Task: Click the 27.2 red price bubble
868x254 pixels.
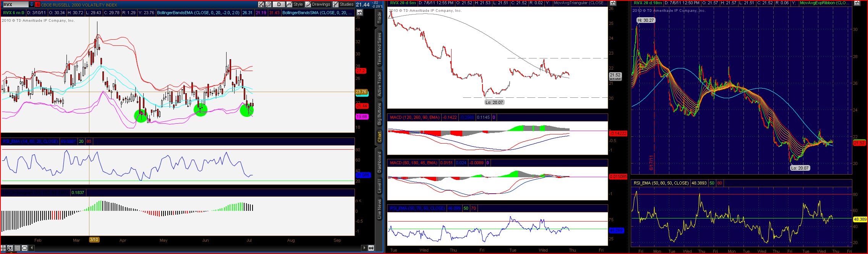Action: click(361, 71)
